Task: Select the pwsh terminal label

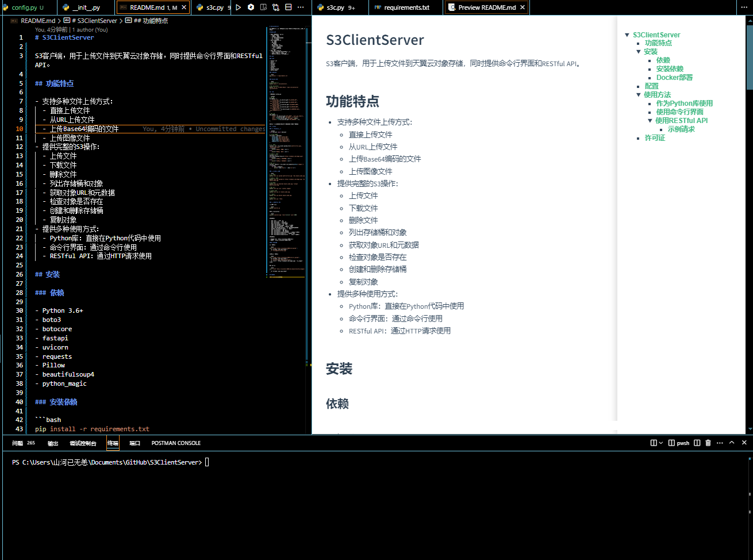Action: (x=679, y=443)
